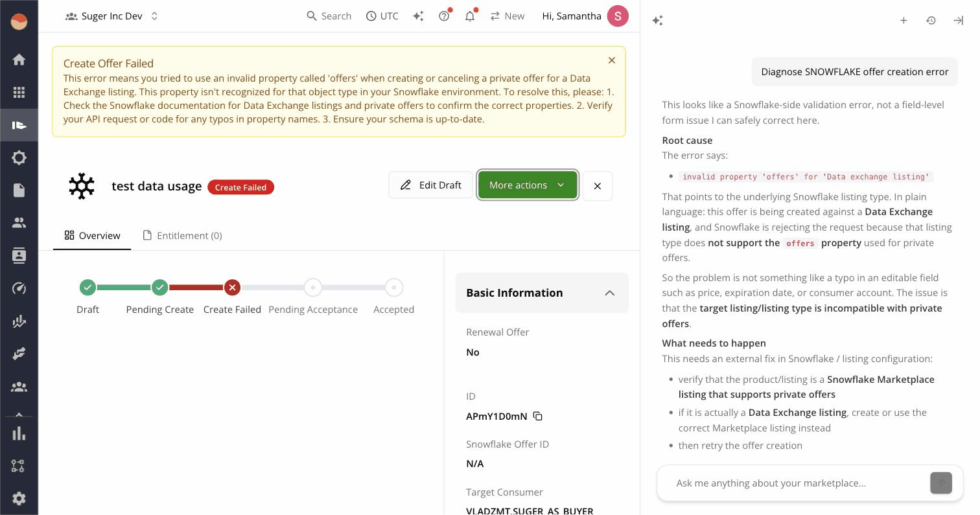Open the bar chart reports icon in the sidebar

coord(19,433)
